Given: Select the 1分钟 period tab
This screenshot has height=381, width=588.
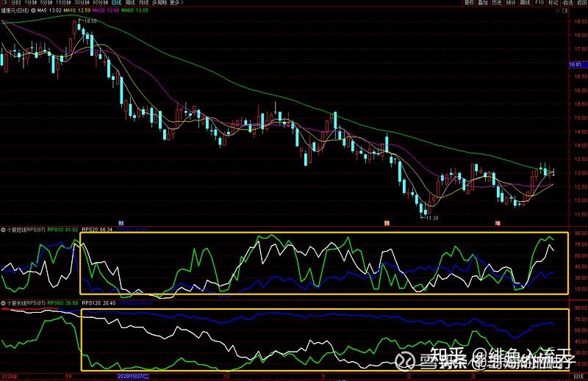Looking at the screenshot, I should click(31, 2).
